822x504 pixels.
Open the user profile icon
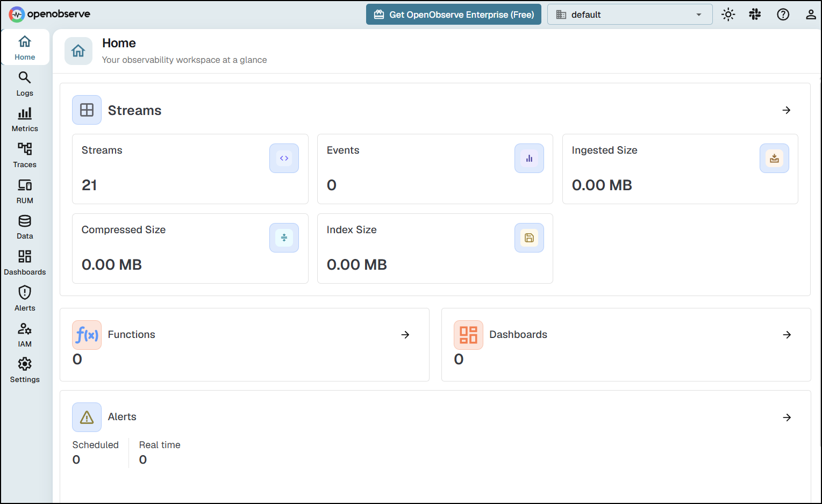tap(811, 15)
